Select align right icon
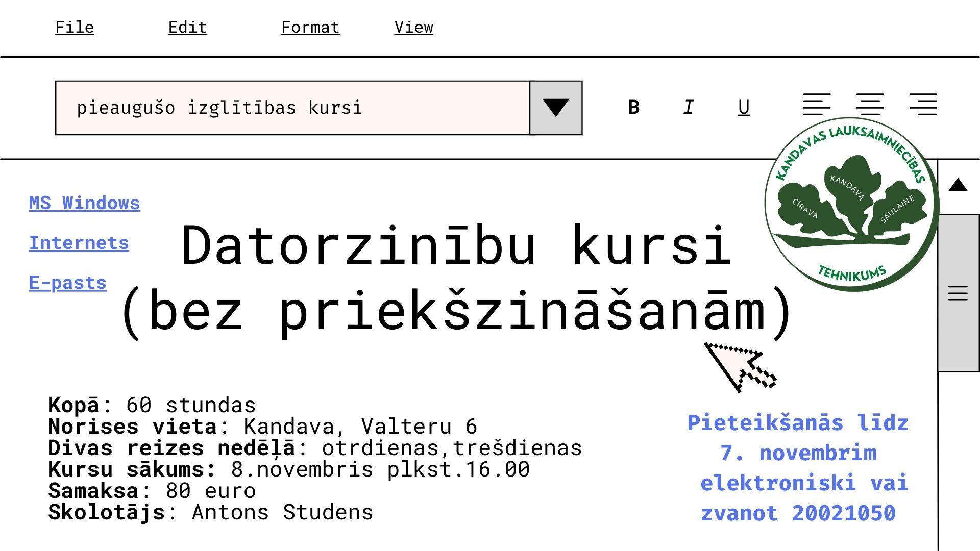 click(x=923, y=105)
